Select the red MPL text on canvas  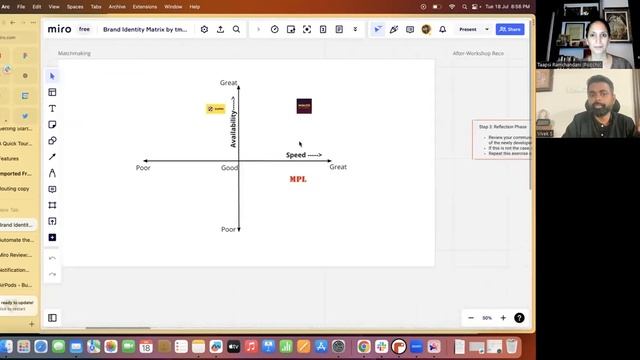click(298, 179)
